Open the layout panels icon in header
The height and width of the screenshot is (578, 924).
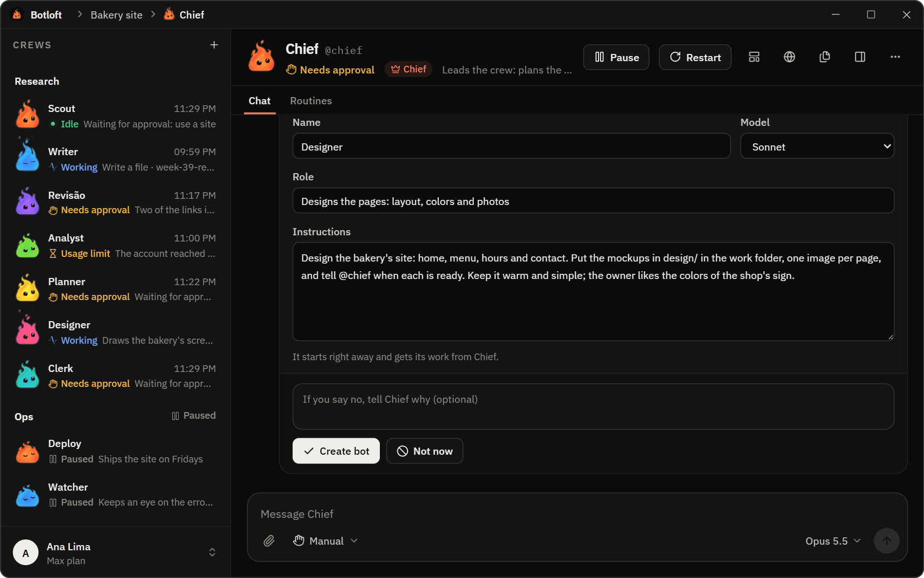coord(754,57)
